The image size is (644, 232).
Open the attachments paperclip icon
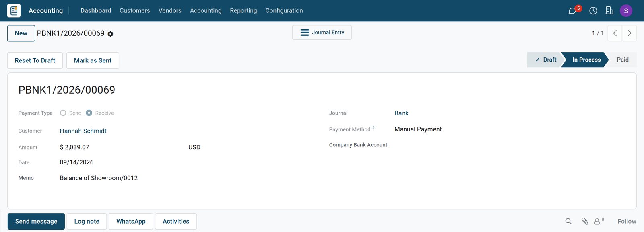click(584, 221)
